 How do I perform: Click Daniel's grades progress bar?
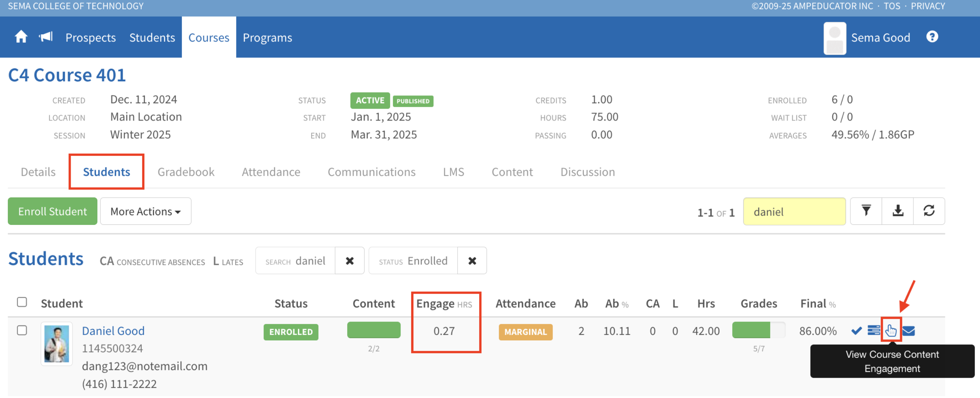coord(758,330)
